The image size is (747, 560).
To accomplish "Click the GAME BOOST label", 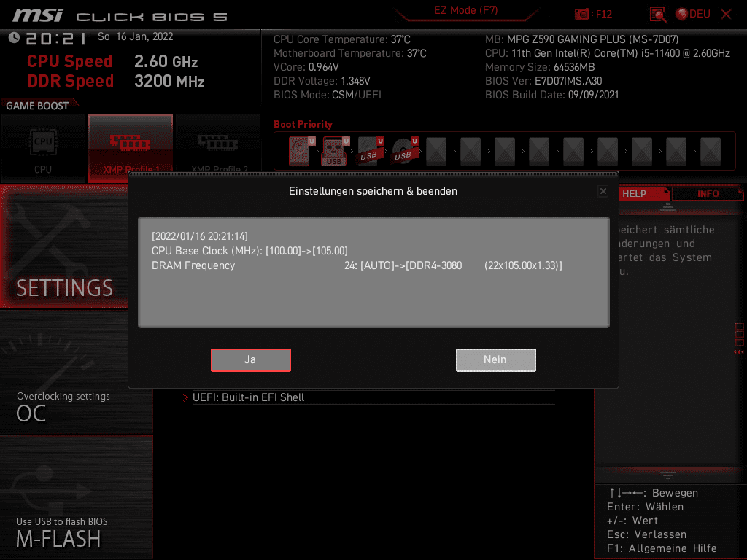I will [37, 106].
